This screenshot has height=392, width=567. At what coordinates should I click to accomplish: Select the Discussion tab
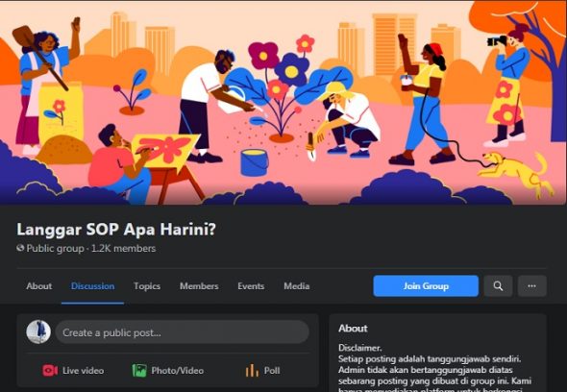[x=93, y=286]
